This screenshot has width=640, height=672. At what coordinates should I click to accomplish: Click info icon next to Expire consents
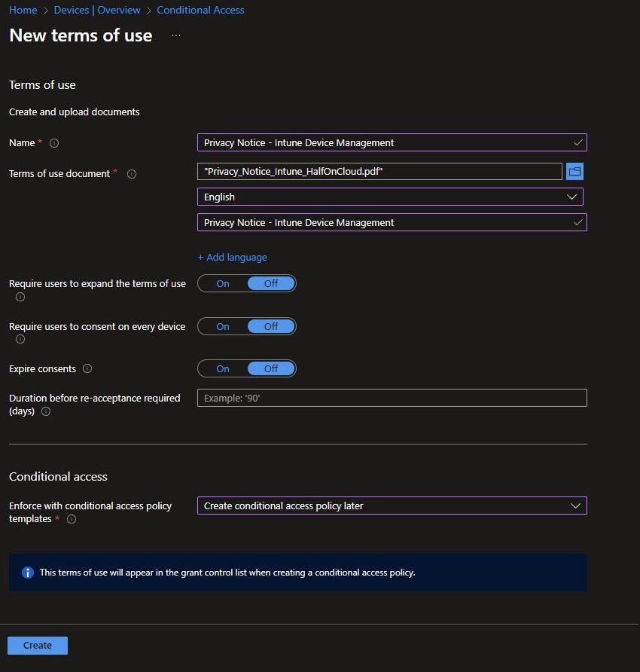click(87, 369)
